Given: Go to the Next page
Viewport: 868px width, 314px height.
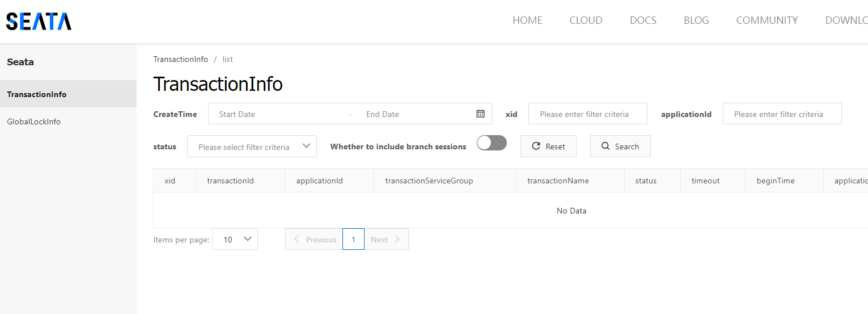Looking at the screenshot, I should click(x=386, y=239).
